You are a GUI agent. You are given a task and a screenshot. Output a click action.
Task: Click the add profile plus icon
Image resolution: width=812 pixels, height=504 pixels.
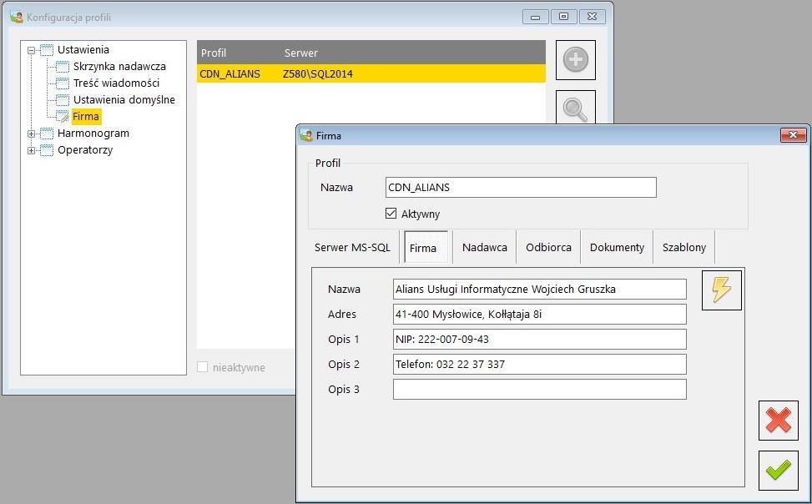[x=575, y=60]
